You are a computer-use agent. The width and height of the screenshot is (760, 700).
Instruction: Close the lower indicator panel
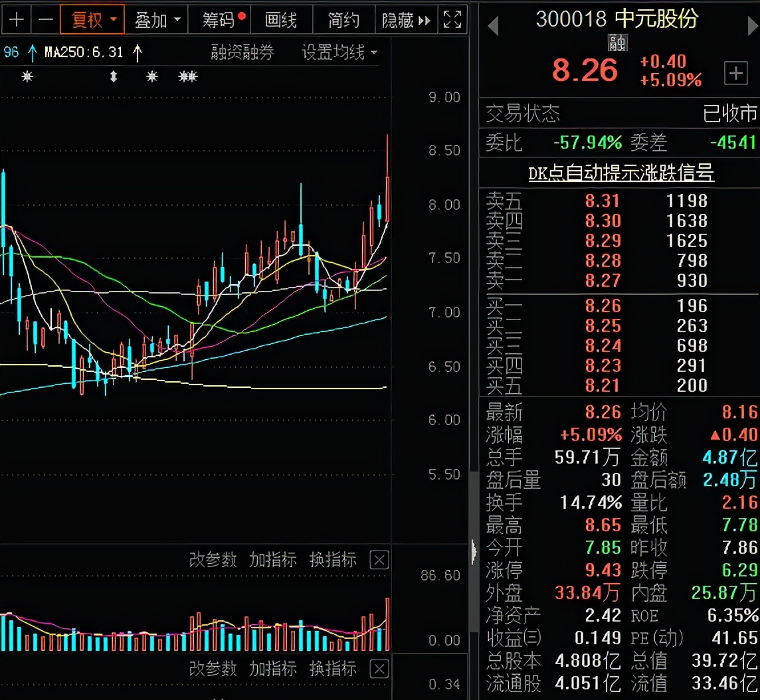[x=379, y=669]
